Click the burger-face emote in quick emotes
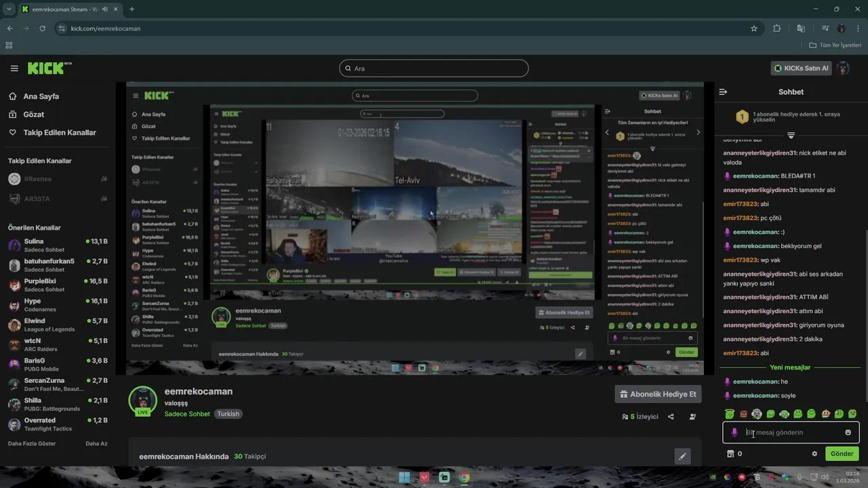868x488 pixels. [825, 414]
